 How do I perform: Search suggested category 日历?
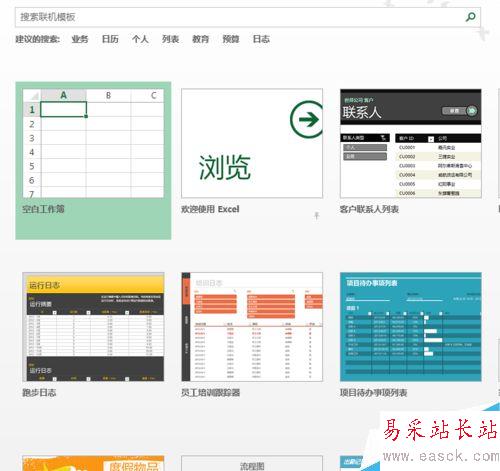(x=110, y=39)
